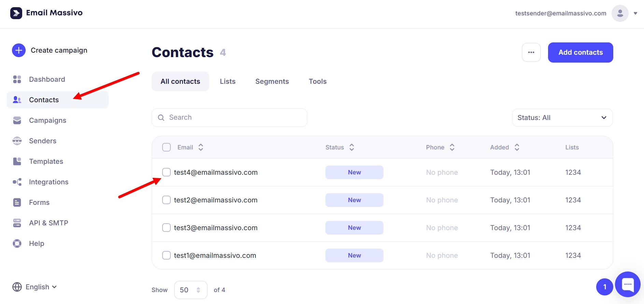Image resolution: width=644 pixels, height=304 pixels.
Task: Open the English language selector
Action: tap(35, 287)
